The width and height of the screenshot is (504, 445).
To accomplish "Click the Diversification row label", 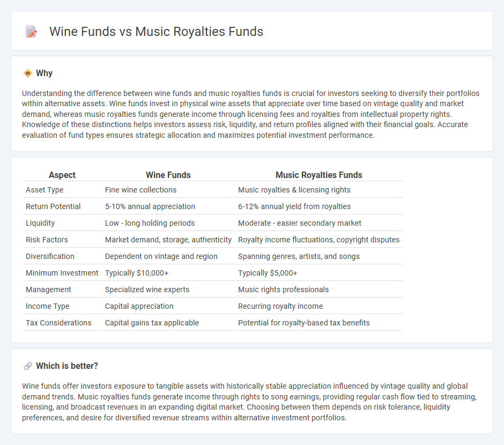I will tap(50, 256).
